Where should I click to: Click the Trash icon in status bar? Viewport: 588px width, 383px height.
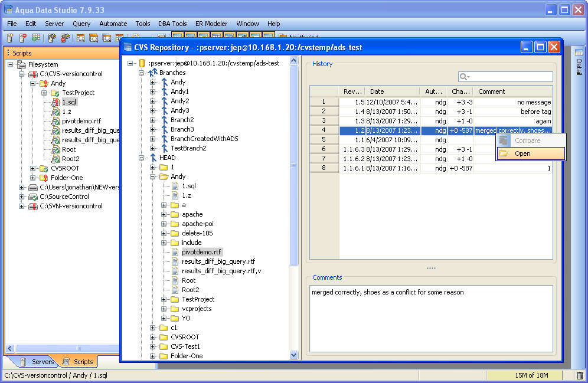coord(580,375)
